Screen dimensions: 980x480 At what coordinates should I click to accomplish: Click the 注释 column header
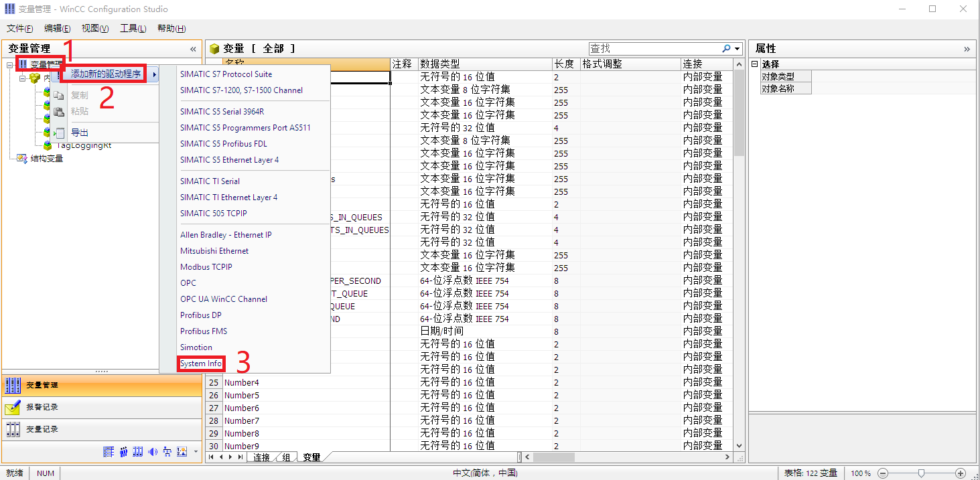pyautogui.click(x=404, y=64)
